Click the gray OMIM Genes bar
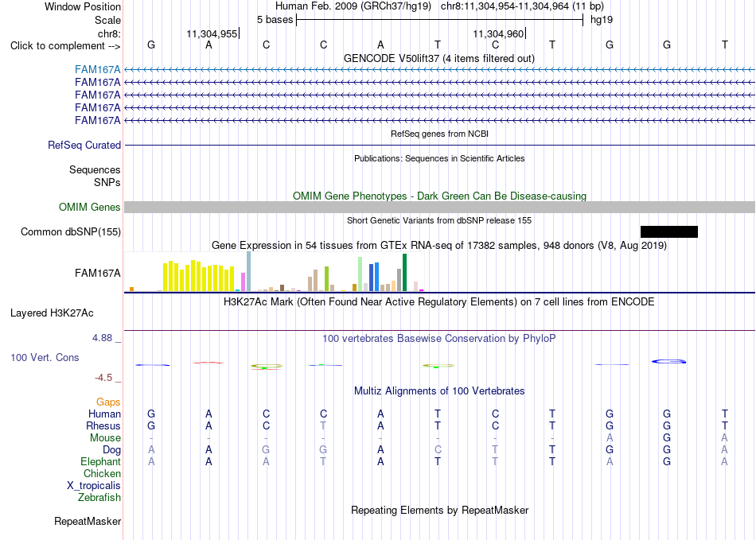 click(x=439, y=207)
